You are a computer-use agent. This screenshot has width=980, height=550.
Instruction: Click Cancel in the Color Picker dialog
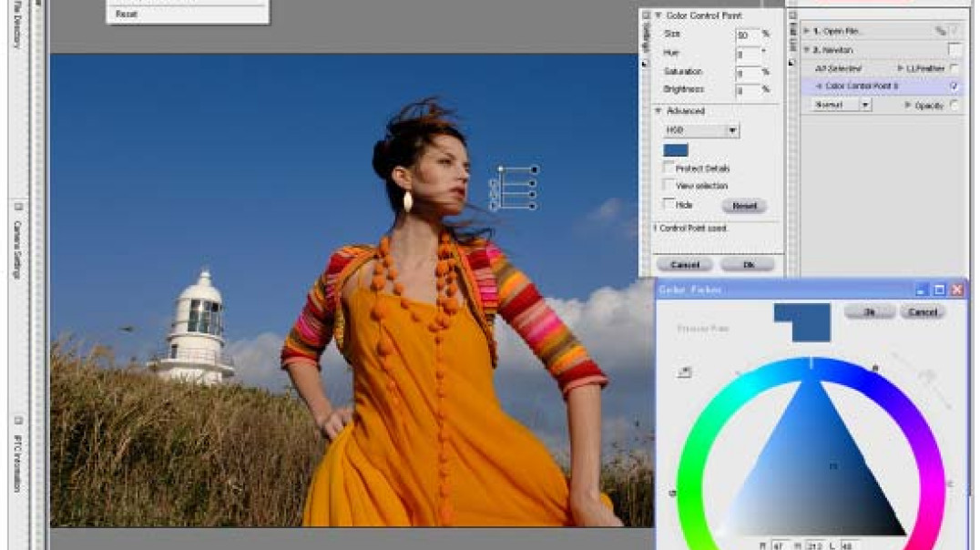click(x=923, y=311)
